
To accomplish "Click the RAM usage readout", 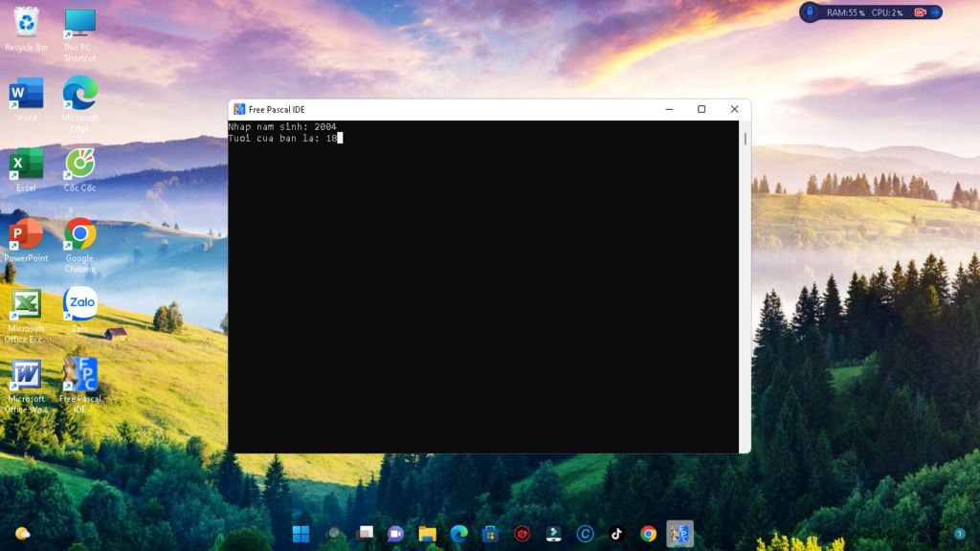I will coord(846,12).
